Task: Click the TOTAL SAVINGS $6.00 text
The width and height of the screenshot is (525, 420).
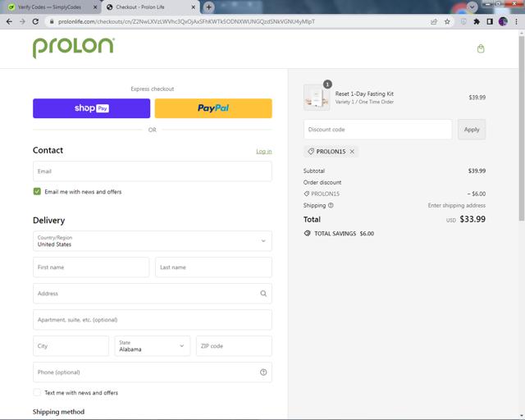Action: click(x=344, y=234)
